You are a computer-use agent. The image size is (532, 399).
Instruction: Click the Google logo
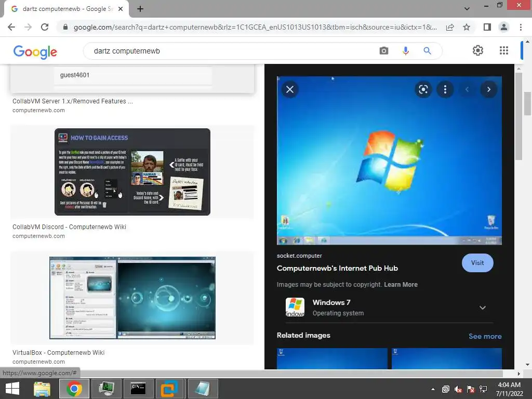pyautogui.click(x=35, y=52)
